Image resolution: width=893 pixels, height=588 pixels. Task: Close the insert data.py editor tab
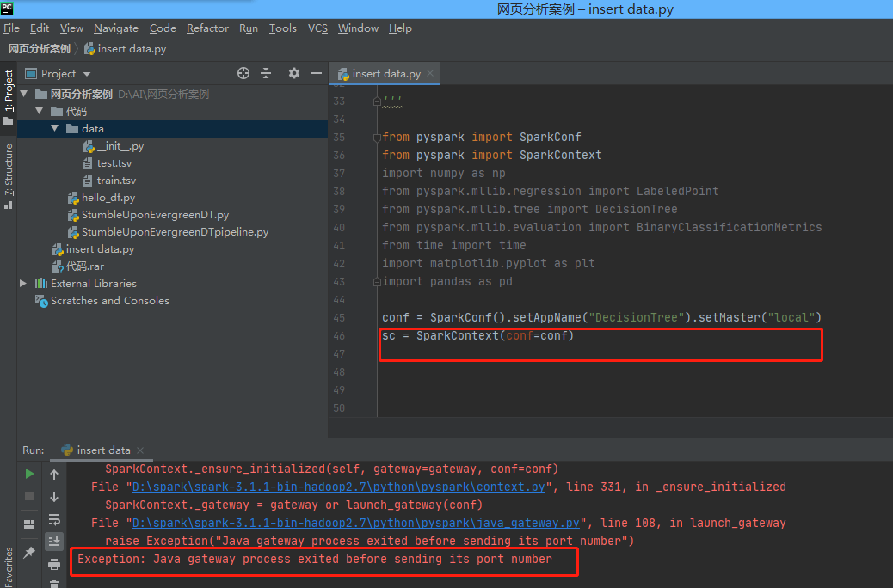pos(430,73)
